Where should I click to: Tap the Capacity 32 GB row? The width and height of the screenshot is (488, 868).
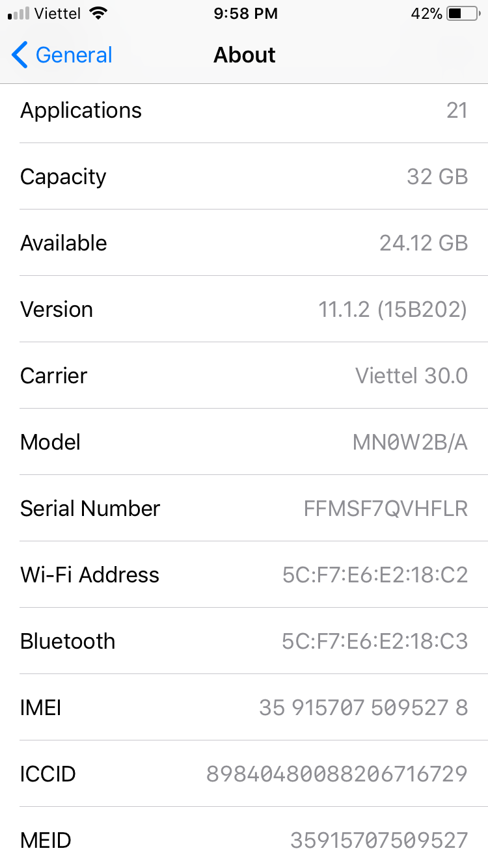click(x=244, y=177)
